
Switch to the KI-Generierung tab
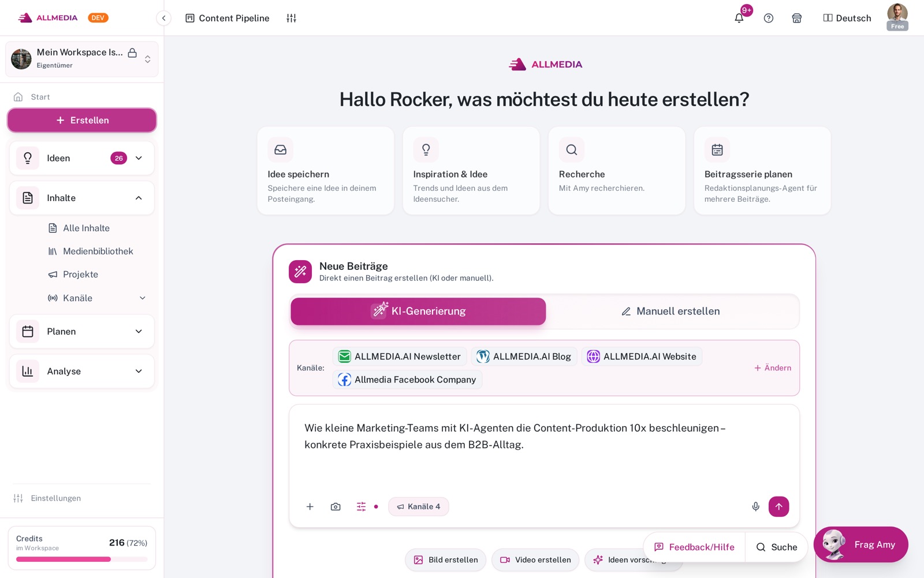click(418, 311)
